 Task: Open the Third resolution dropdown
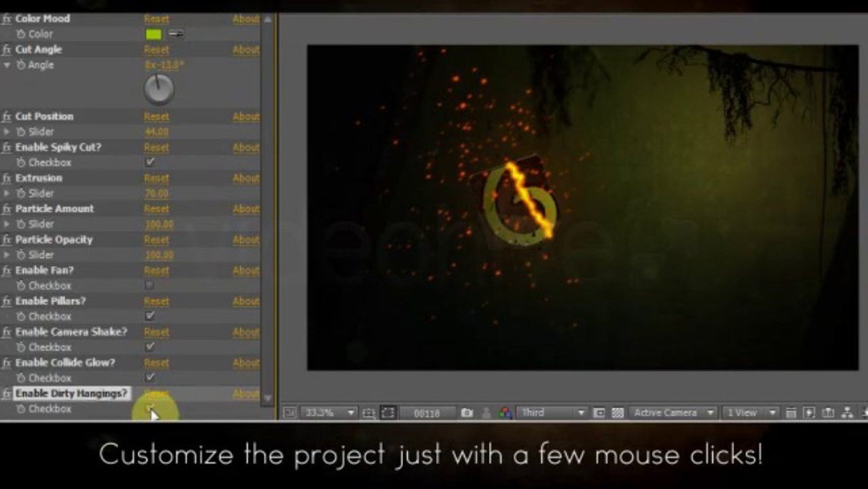pyautogui.click(x=552, y=412)
